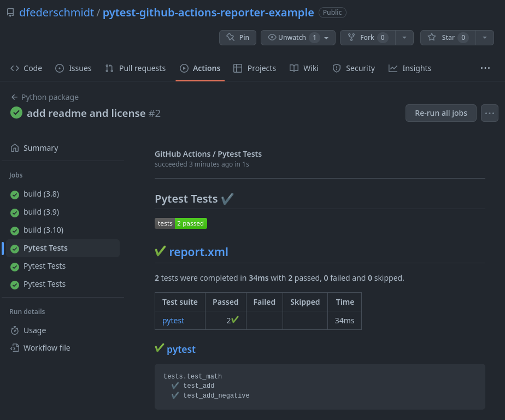Viewport: 505px width, 420px height.
Task: Click the Usage stopwatch icon
Action: (15, 330)
